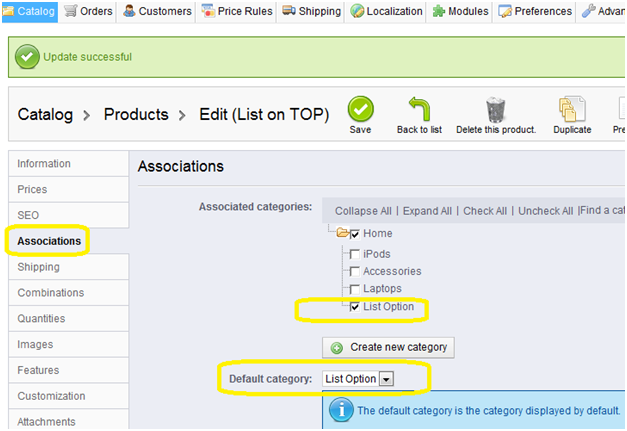The height and width of the screenshot is (431, 627).
Task: Open the Customers top menu
Action: click(157, 11)
